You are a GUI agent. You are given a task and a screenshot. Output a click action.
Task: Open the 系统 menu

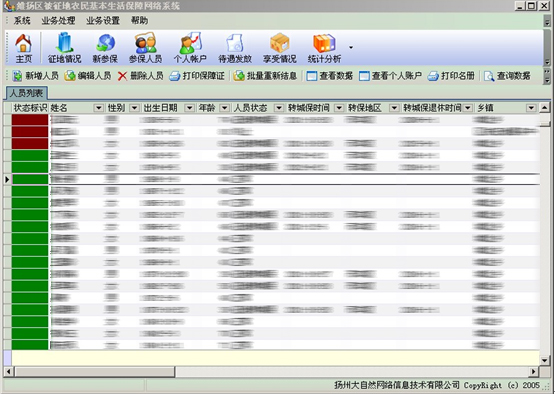click(22, 21)
